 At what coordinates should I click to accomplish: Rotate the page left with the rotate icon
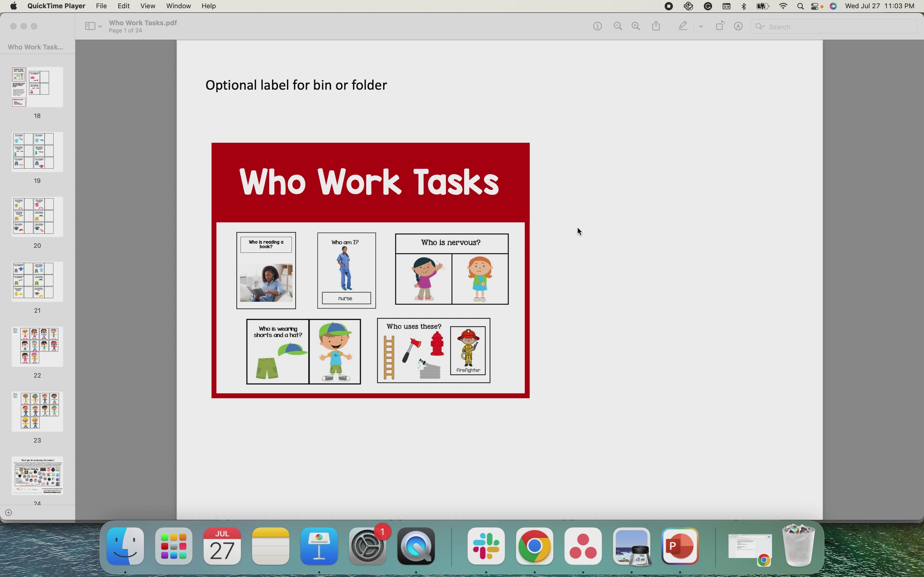[x=720, y=26]
